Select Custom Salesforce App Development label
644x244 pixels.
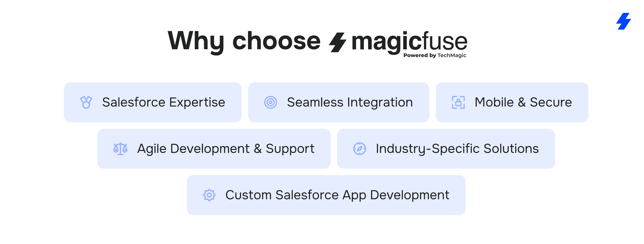click(337, 195)
